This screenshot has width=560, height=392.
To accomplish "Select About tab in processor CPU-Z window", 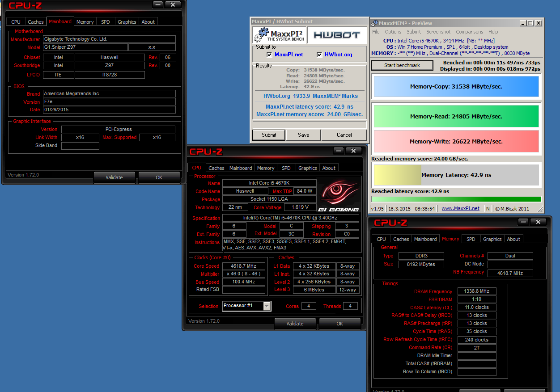I will coord(329,168).
